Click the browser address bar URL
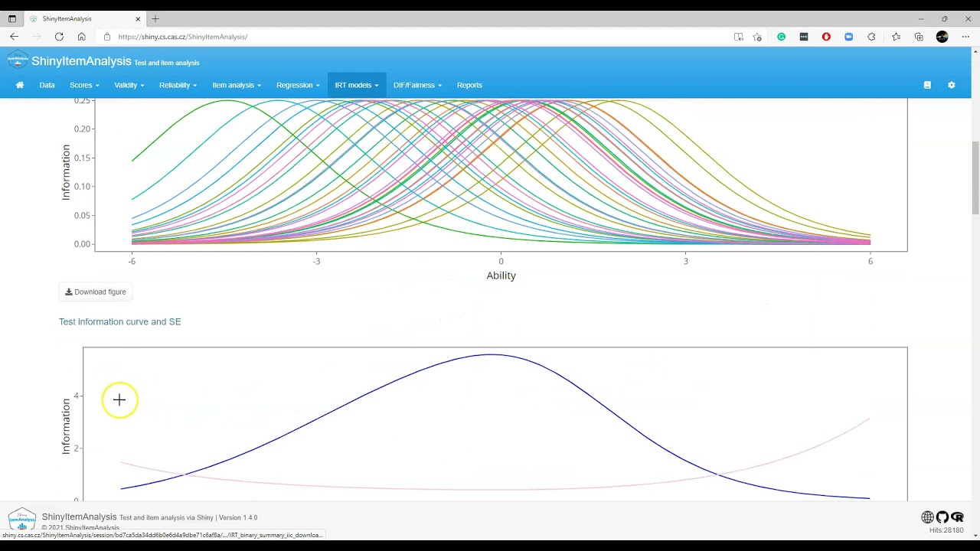 click(183, 37)
